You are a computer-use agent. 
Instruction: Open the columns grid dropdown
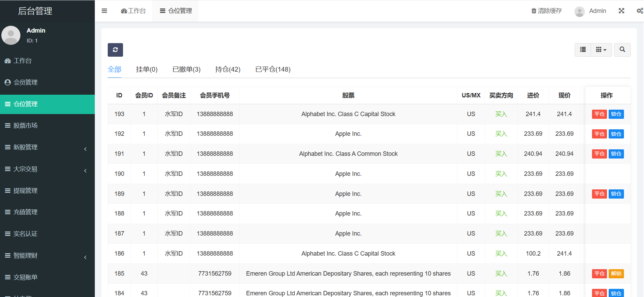coord(601,50)
